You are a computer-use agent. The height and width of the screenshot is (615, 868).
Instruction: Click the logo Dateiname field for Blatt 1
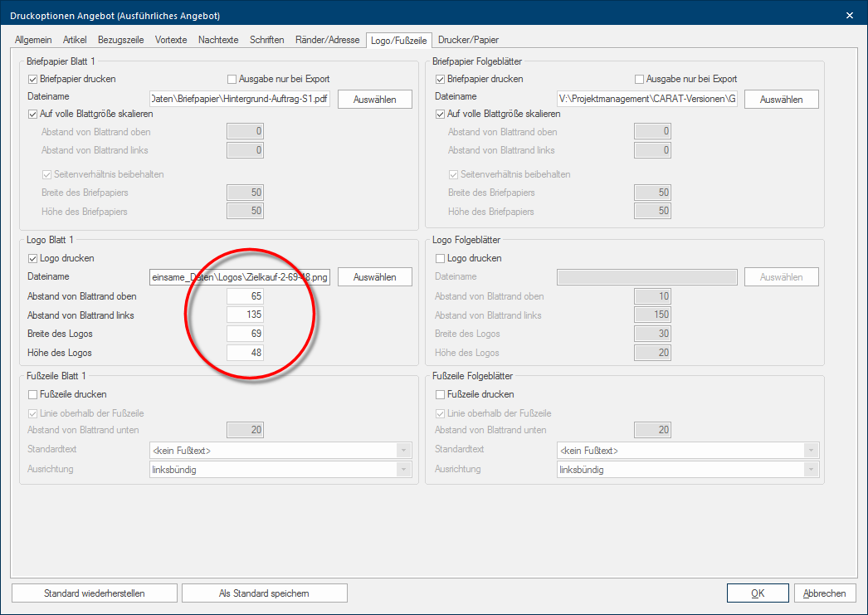pos(239,277)
